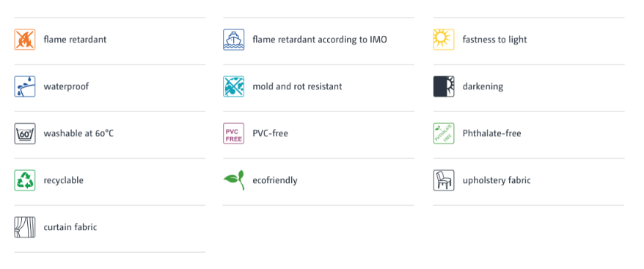
Task: Select the chair upholstery fabric icon
Action: pyautogui.click(x=444, y=180)
